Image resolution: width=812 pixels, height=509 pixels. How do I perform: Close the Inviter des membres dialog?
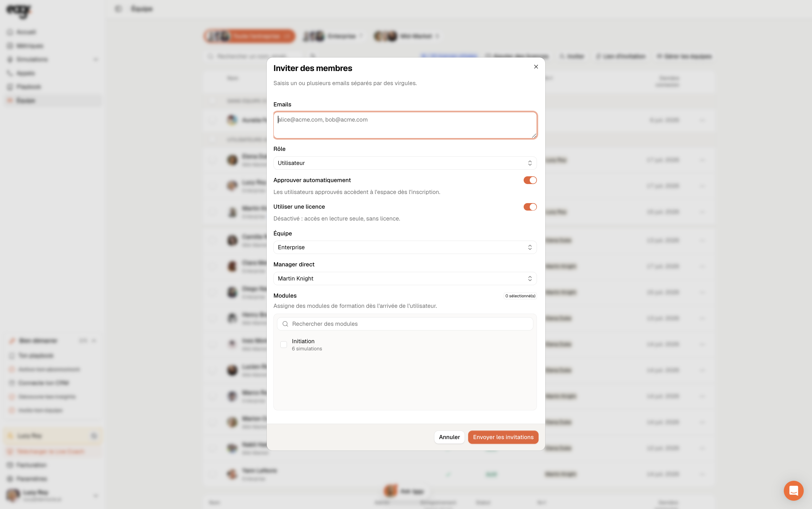pos(536,67)
